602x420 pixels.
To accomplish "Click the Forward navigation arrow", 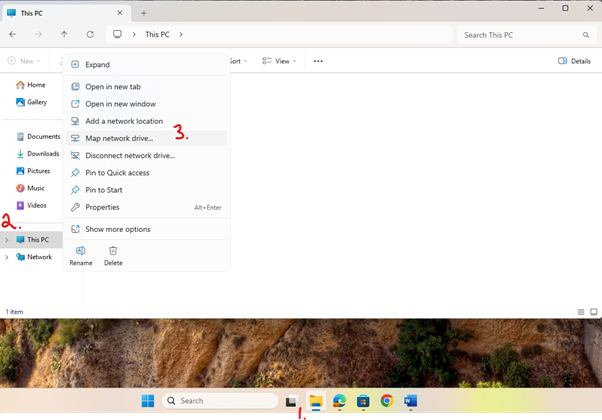I will coord(38,35).
